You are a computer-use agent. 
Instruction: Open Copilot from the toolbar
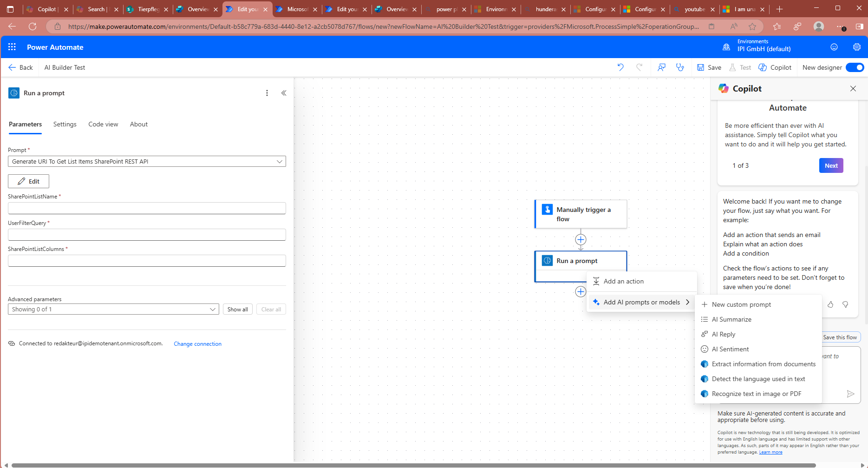(775, 67)
